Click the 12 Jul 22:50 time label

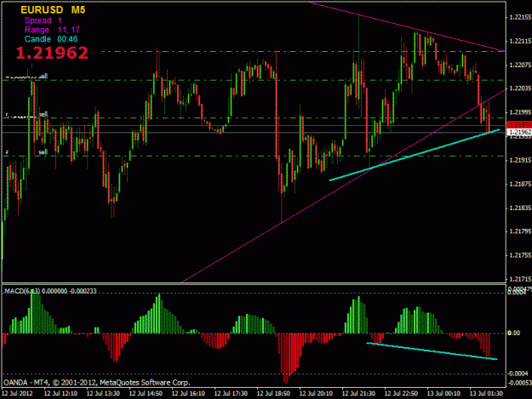coord(401,393)
